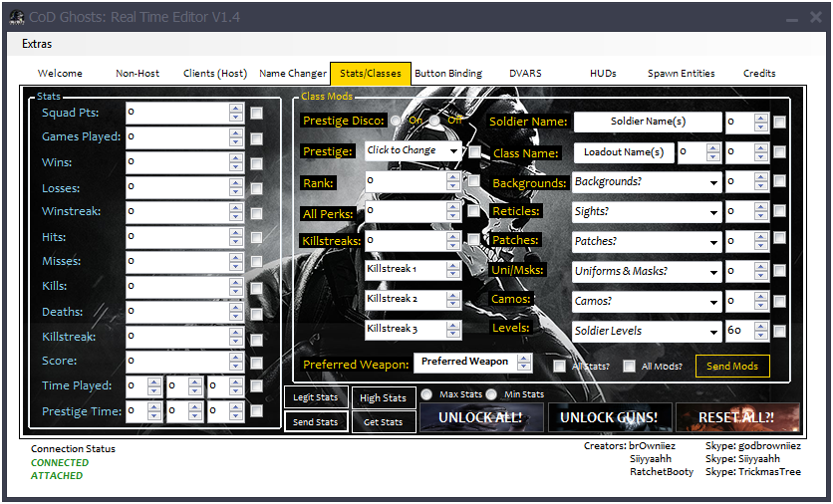Enable the Squad Pts checkbox
This screenshot has width=833, height=504.
click(x=257, y=114)
